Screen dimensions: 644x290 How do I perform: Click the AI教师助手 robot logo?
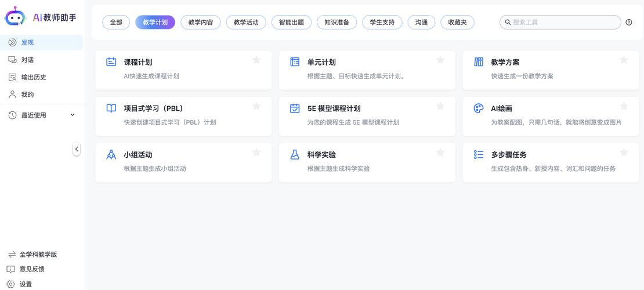15,16
